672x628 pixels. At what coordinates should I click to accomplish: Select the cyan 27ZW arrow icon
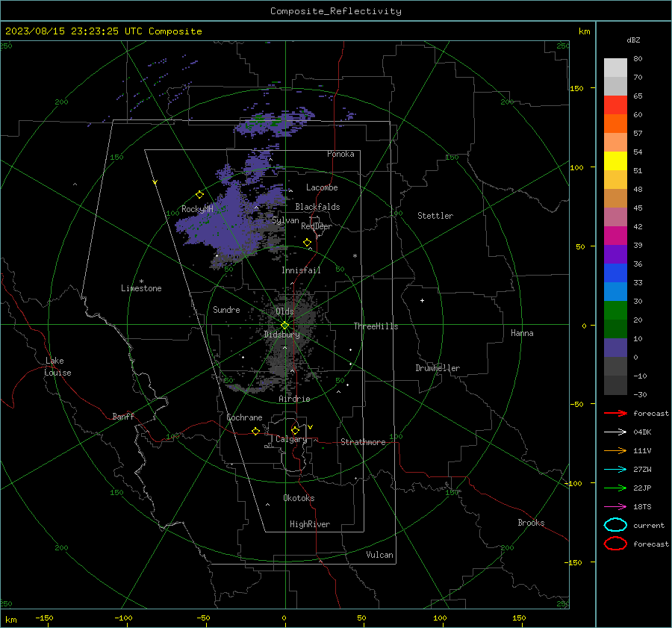pos(615,470)
